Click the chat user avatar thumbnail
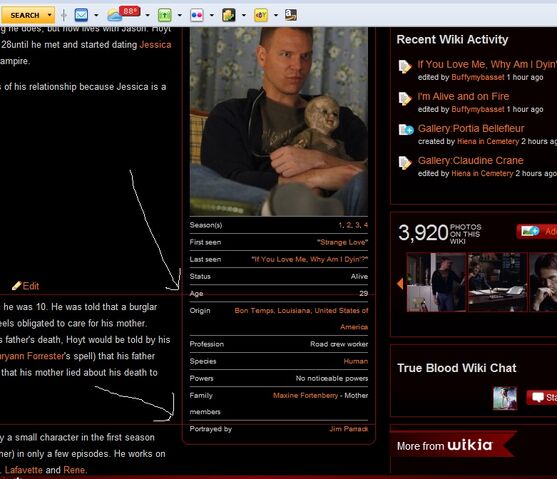This screenshot has width=557, height=479. point(505,398)
